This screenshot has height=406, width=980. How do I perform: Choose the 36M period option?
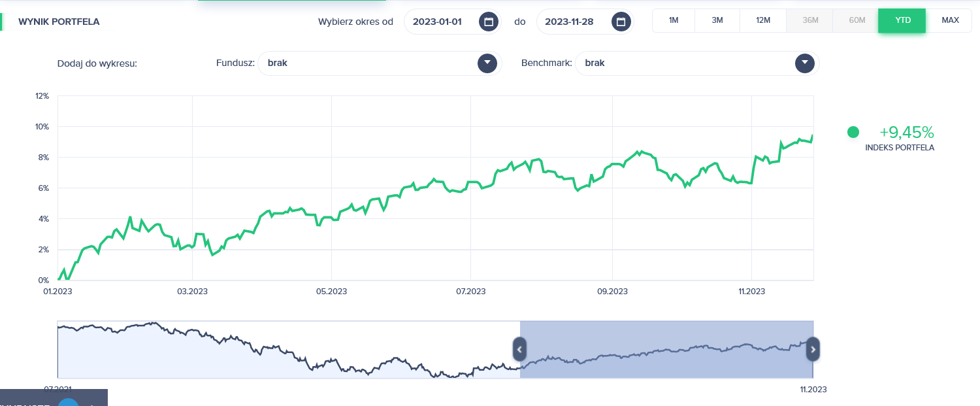click(x=810, y=20)
